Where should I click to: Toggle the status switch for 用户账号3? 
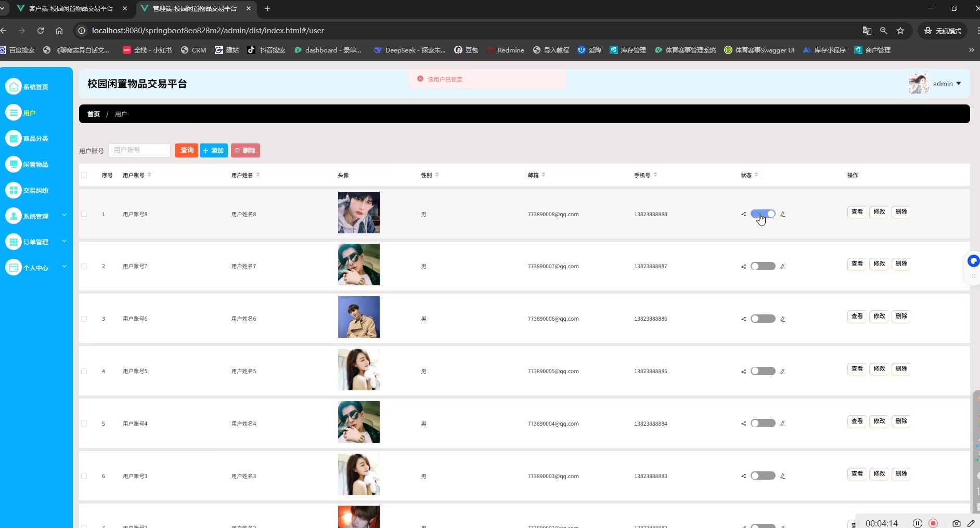click(x=763, y=476)
